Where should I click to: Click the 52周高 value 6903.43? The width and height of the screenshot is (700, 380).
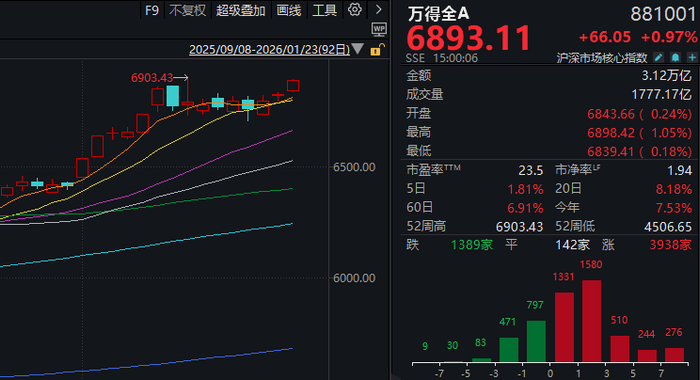[519, 227]
